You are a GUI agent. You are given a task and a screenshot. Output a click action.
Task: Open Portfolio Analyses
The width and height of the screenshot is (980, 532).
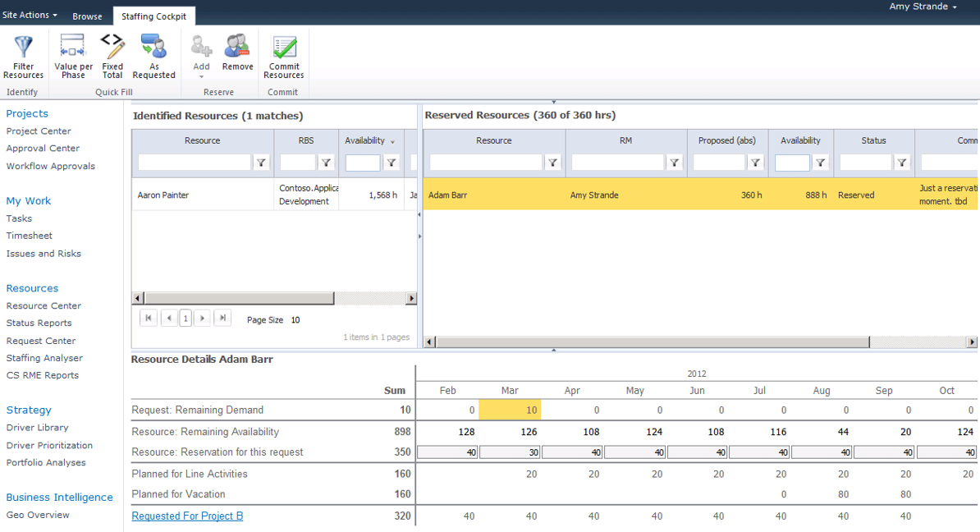click(x=46, y=462)
